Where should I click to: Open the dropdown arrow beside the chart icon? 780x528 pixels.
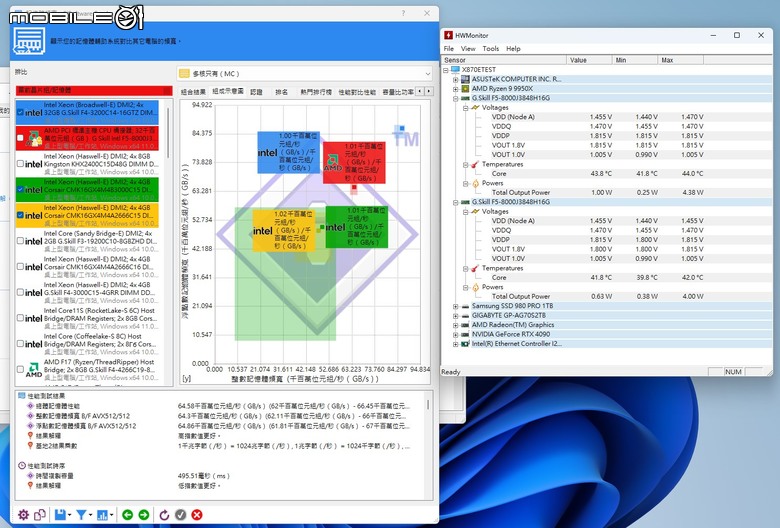[112, 515]
